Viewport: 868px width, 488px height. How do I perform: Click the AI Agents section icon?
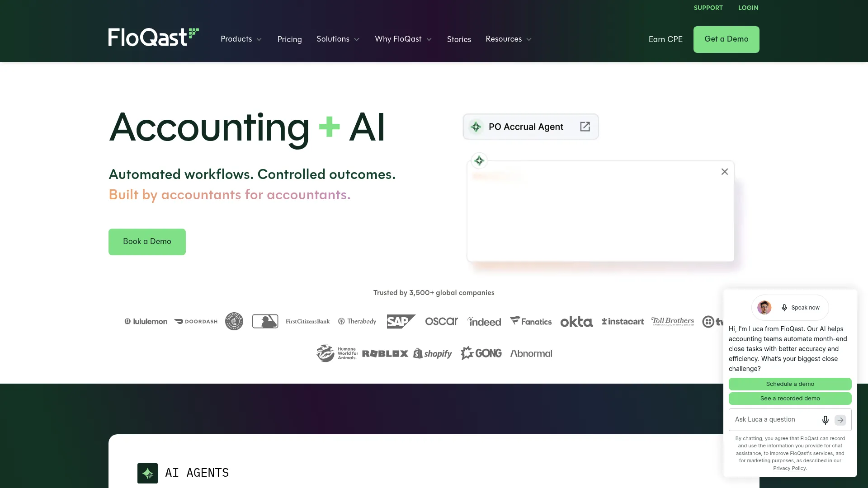click(x=147, y=473)
